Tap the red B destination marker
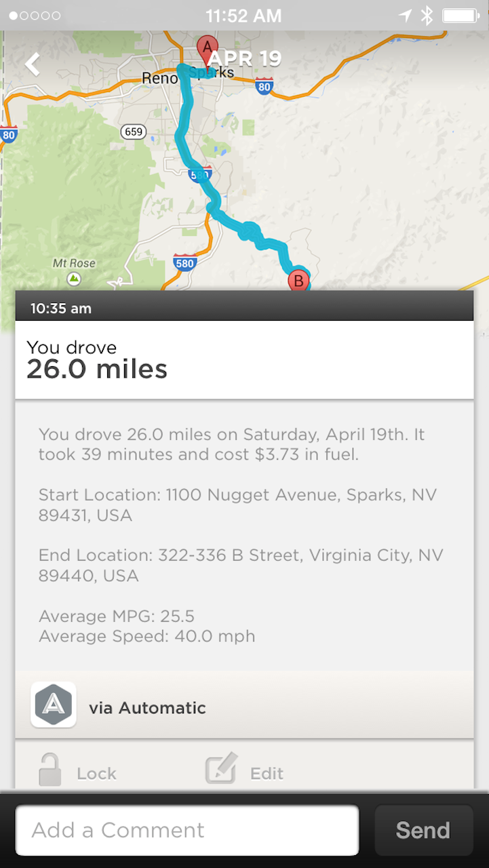The width and height of the screenshot is (489, 868). point(298,279)
